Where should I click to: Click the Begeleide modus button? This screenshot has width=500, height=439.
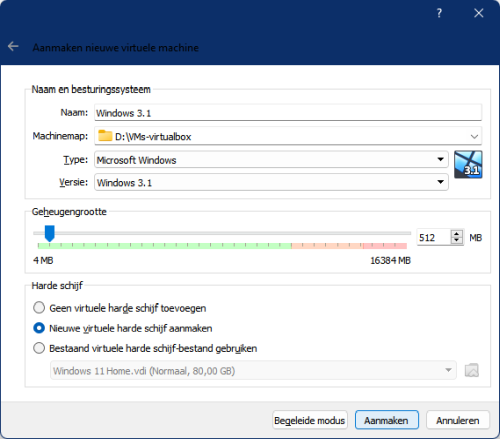click(x=310, y=420)
